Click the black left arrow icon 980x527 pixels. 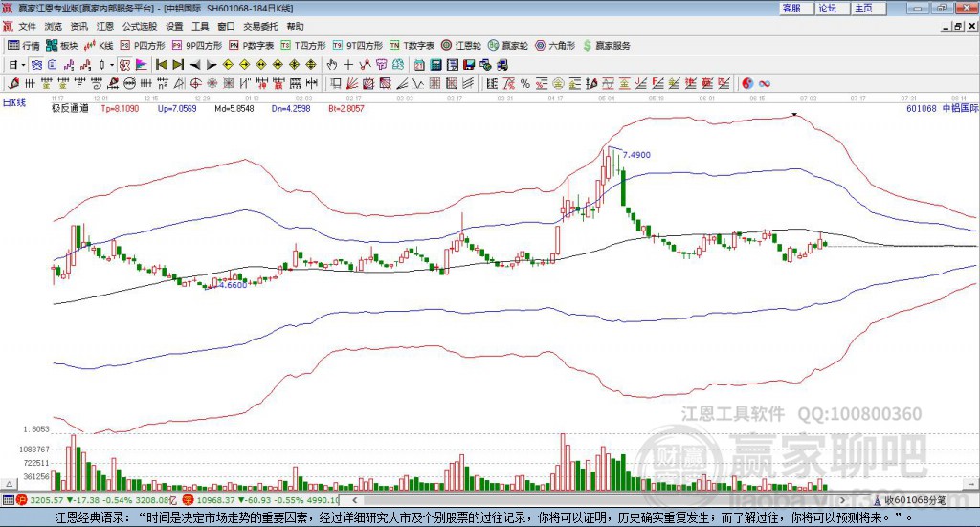195,65
